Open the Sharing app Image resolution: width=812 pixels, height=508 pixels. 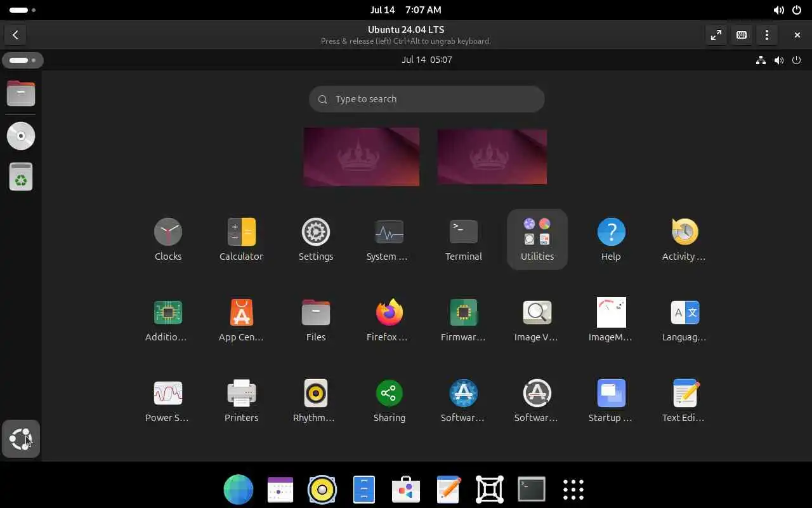[389, 401]
